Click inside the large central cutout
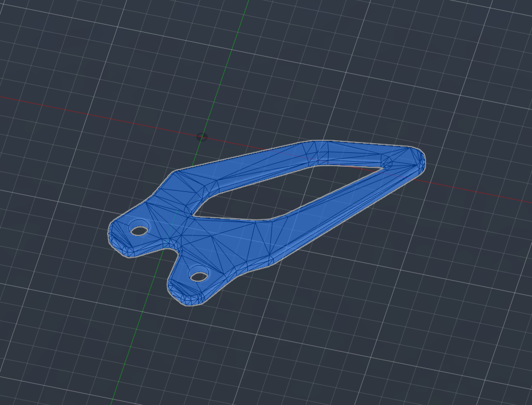This screenshot has width=532, height=405. coord(286,192)
